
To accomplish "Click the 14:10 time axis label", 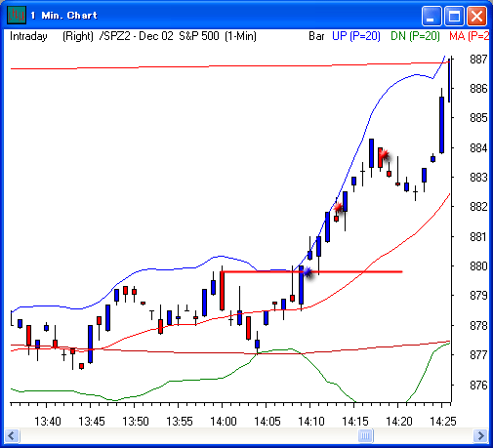I will coord(311,422).
